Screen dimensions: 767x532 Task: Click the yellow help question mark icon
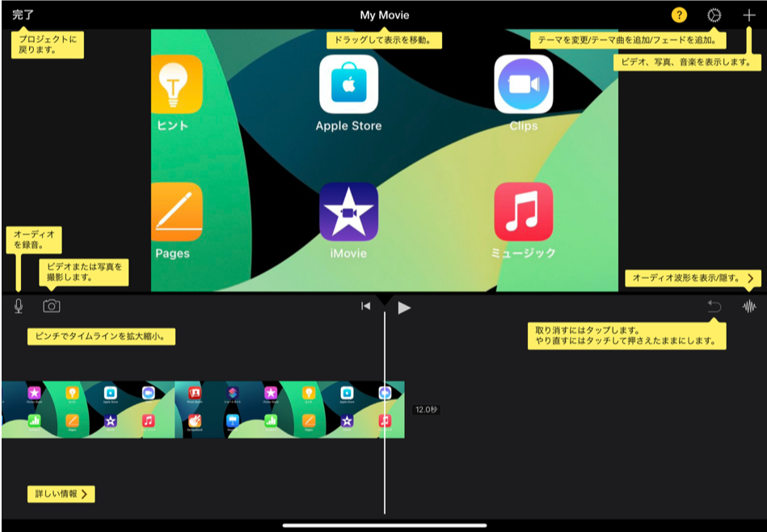[x=678, y=15]
